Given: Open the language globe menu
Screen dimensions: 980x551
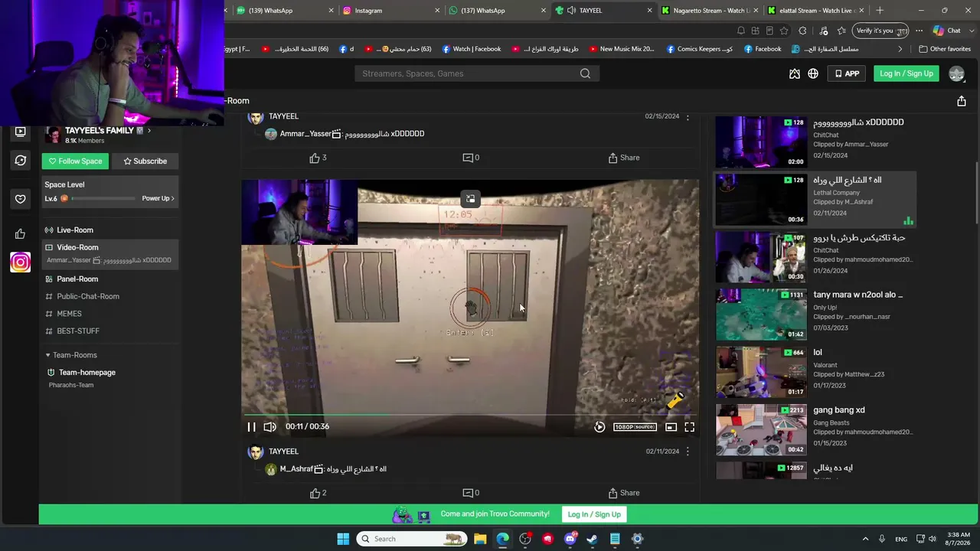Looking at the screenshot, I should [813, 73].
